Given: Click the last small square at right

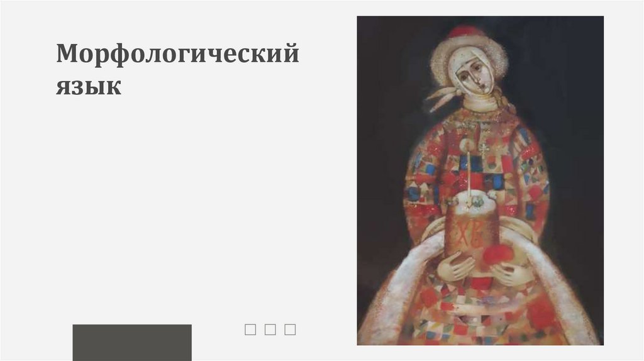Looking at the screenshot, I should coord(290,330).
